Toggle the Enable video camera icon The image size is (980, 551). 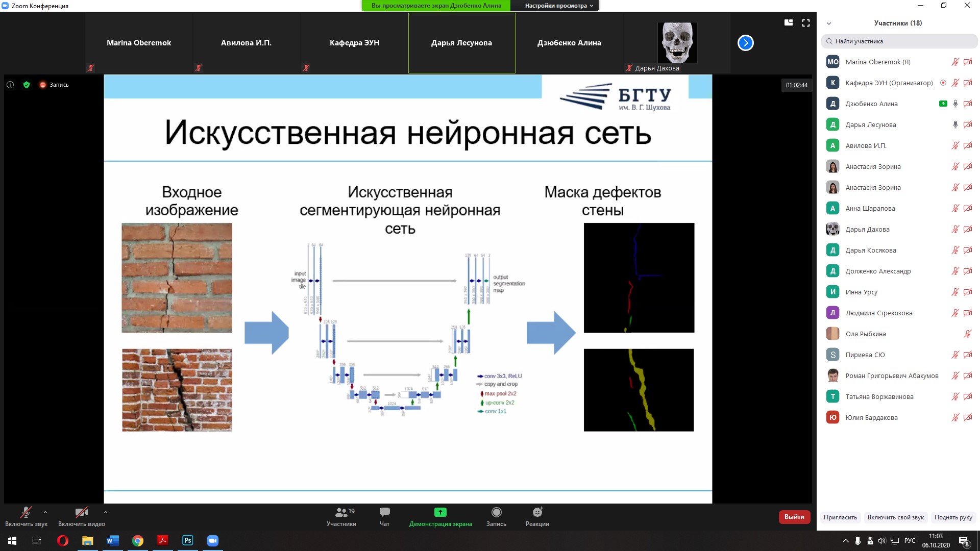tap(81, 512)
